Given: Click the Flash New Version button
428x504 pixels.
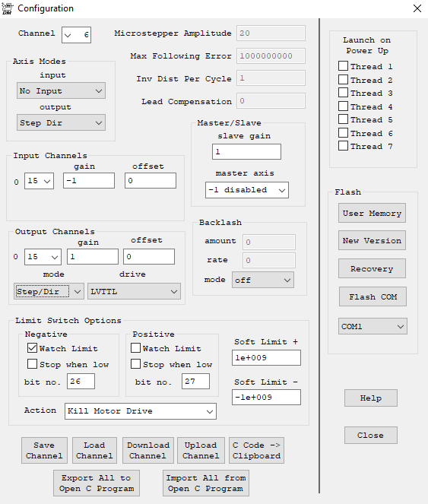Looking at the screenshot, I should coord(372,240).
